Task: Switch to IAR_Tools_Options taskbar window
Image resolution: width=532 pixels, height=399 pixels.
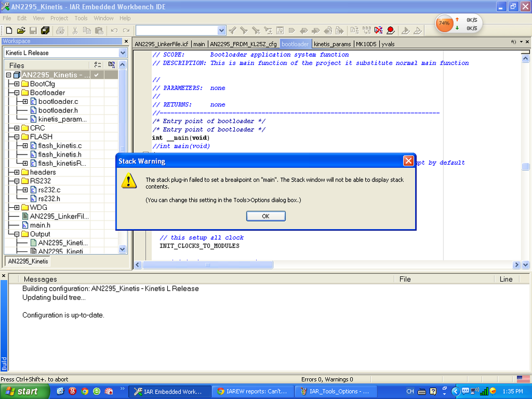Action: [336, 392]
